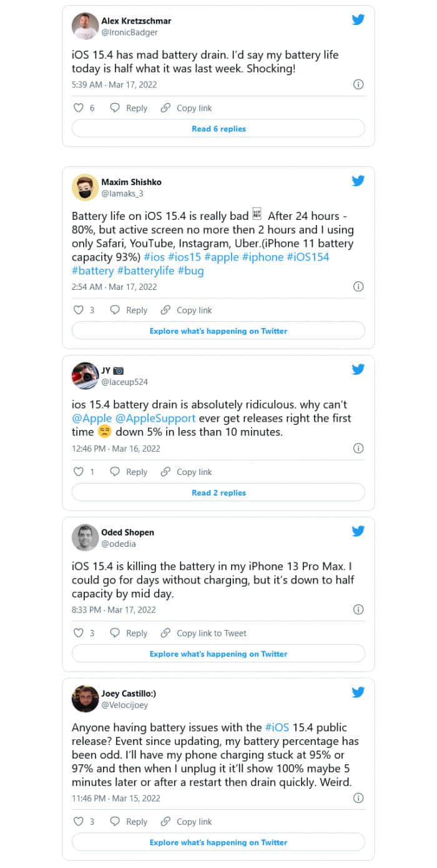Like Joey Castillo's tweet with the heart icon
This screenshot has height=868, width=437.
tap(79, 822)
